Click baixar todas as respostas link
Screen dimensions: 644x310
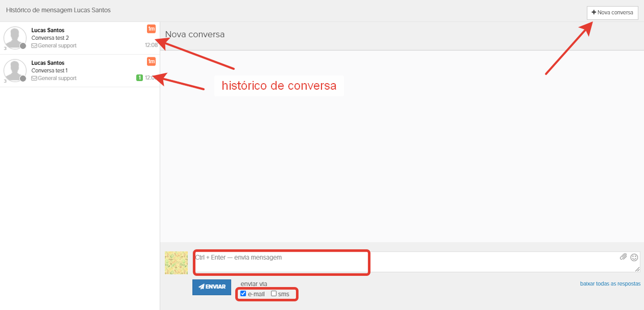[610, 283]
